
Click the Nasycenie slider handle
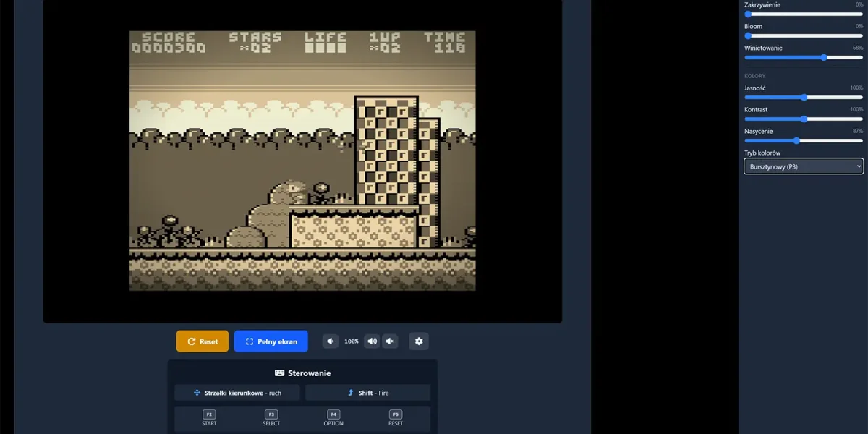796,140
